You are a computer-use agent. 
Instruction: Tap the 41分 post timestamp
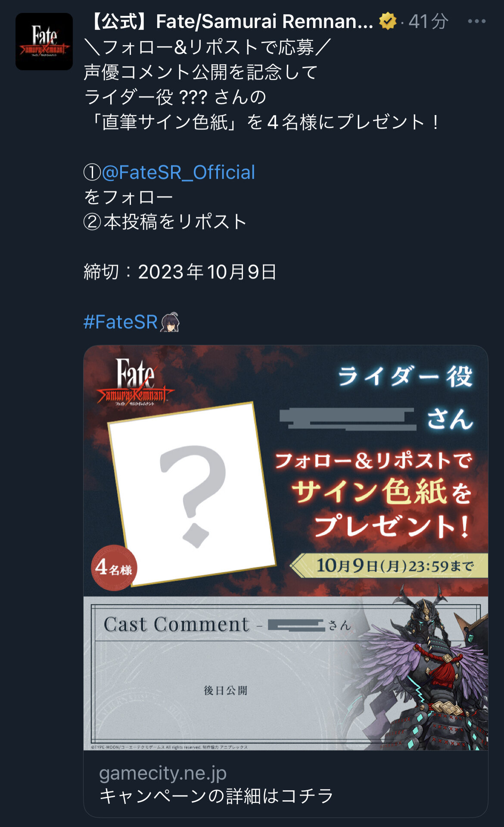pyautogui.click(x=428, y=21)
